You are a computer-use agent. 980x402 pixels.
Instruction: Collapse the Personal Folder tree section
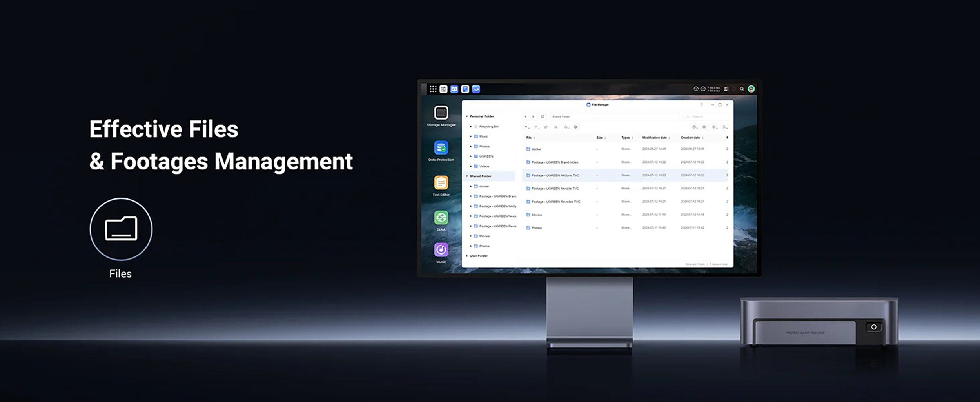pos(467,116)
